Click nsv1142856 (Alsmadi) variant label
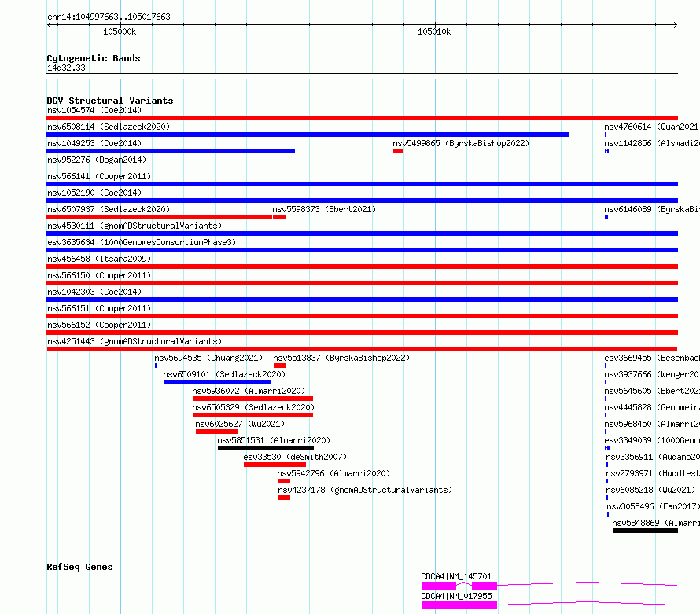The image size is (700, 614). click(651, 143)
